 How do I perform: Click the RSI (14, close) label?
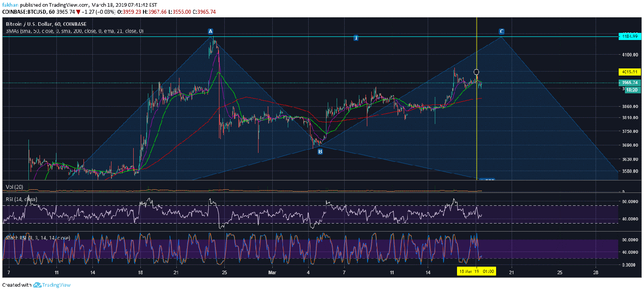tap(21, 199)
